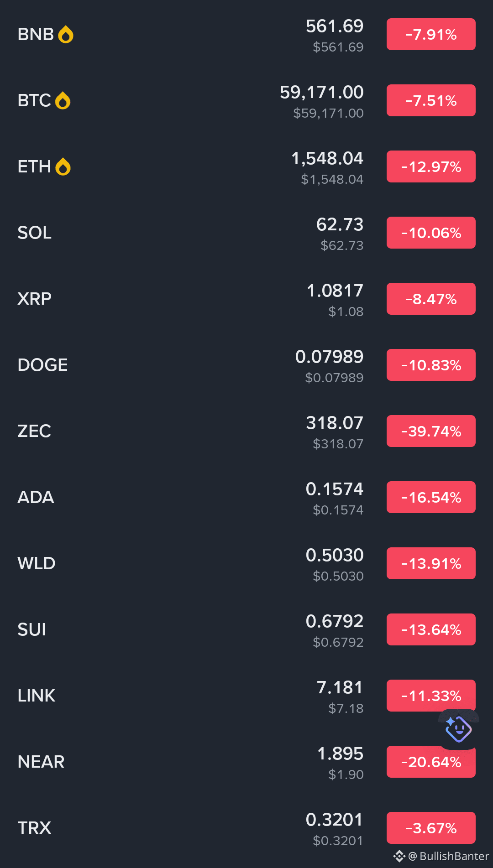The height and width of the screenshot is (868, 493).
Task: Click the TRX -3.67% change button
Action: [x=431, y=828]
